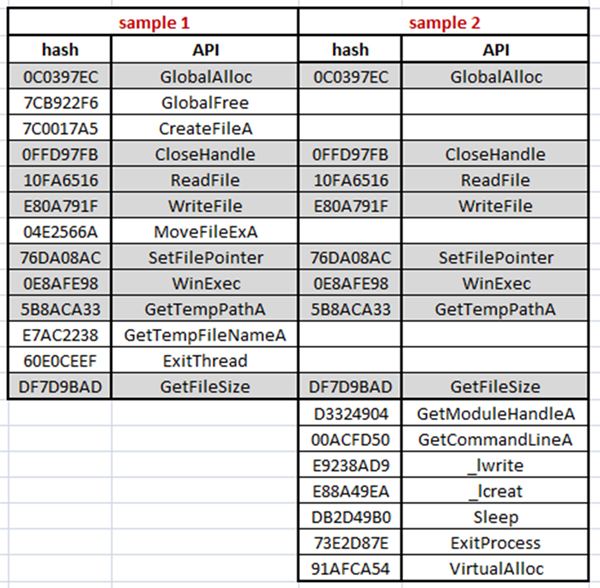Select hash cell E7AC2238
Viewport: 600px width, 588px height.
[x=58, y=335]
